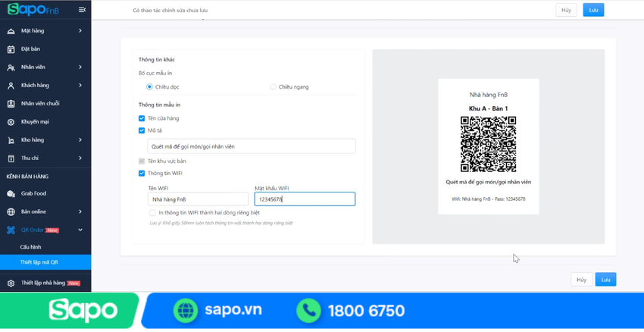Click the Khuyến mại discount icon
Image resolution: width=644 pixels, height=332 pixels.
(x=11, y=122)
